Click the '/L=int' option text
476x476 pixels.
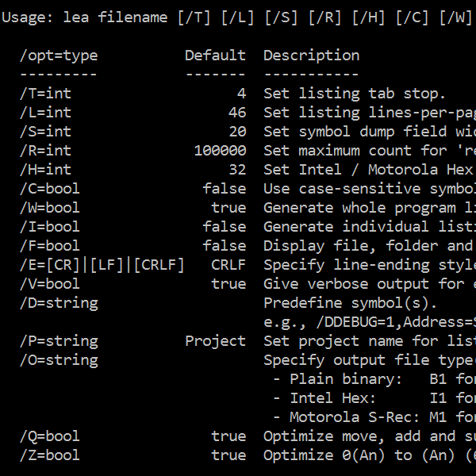tap(45, 113)
